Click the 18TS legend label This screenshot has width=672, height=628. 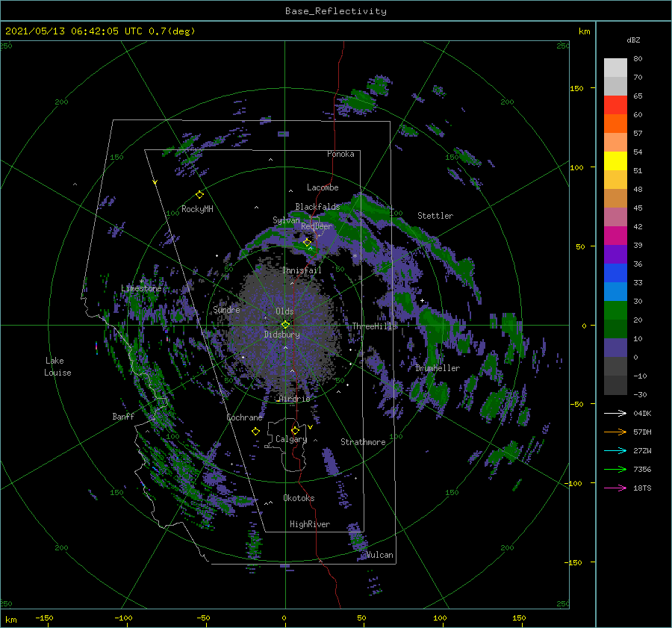(642, 488)
